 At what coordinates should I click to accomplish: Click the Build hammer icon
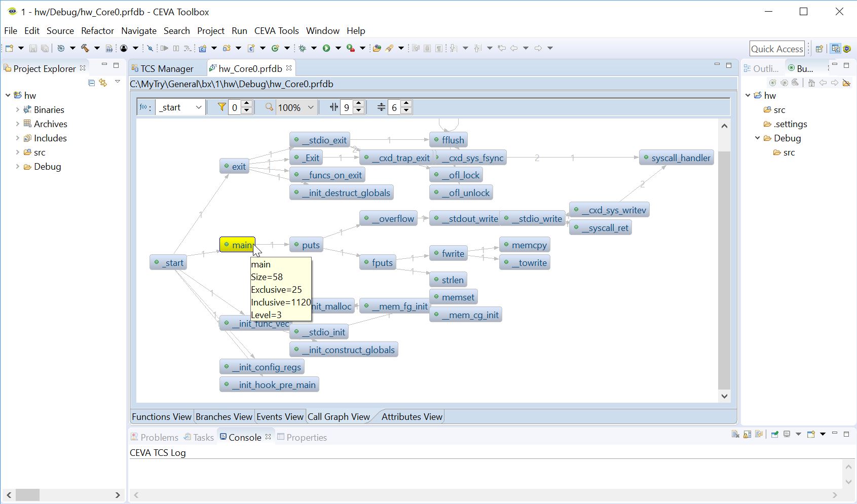[85, 48]
